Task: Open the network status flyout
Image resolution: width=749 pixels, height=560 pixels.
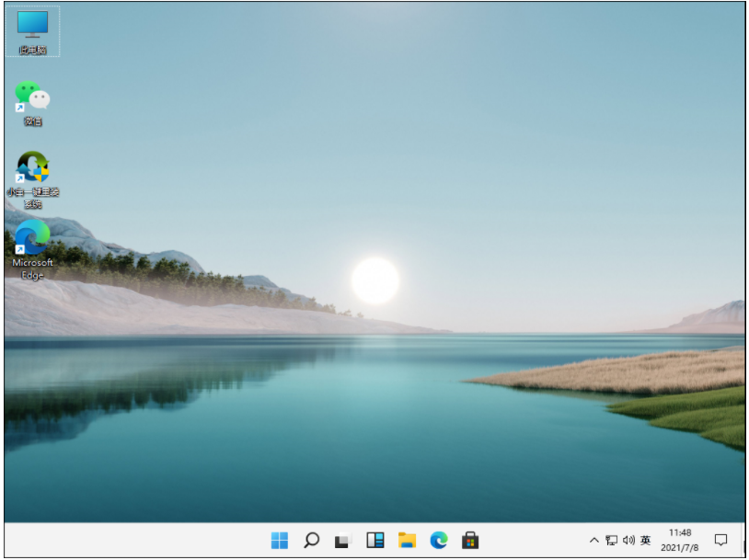Action: (610, 542)
